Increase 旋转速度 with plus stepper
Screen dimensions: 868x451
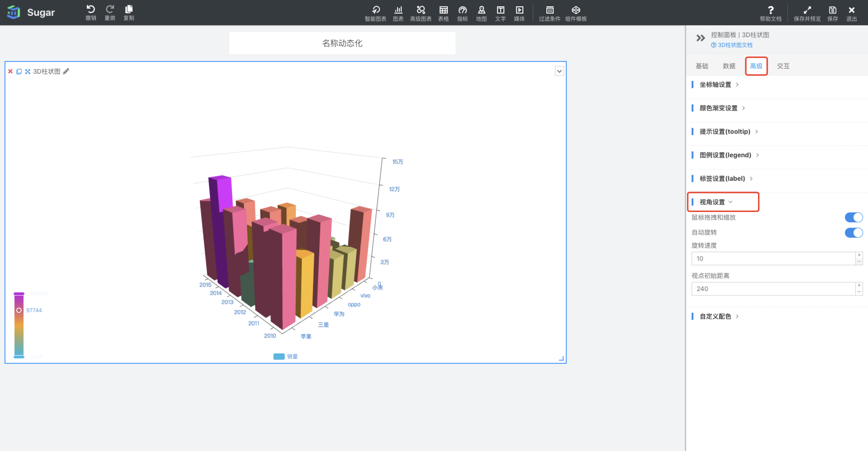click(859, 255)
